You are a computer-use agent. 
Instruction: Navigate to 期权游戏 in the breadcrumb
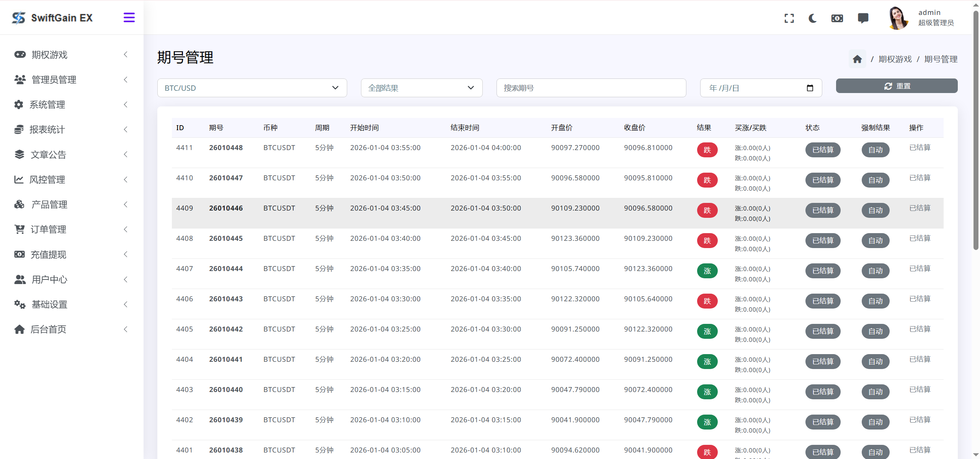coord(895,59)
